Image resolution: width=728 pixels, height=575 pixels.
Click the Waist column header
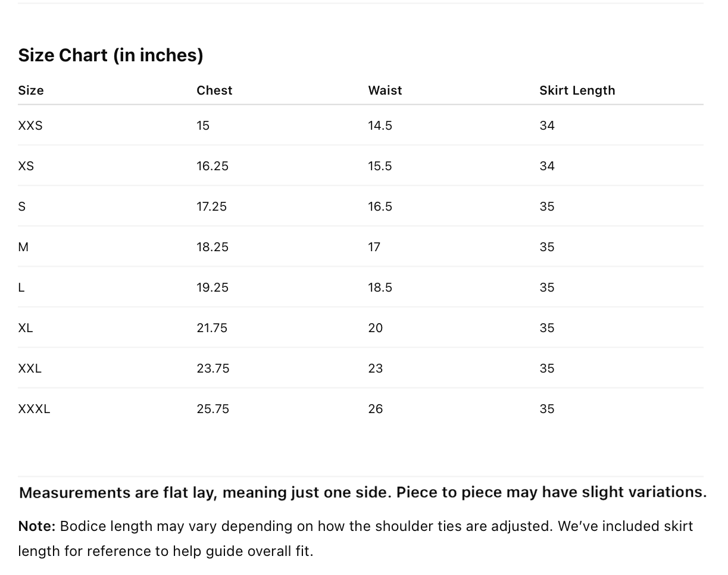385,90
